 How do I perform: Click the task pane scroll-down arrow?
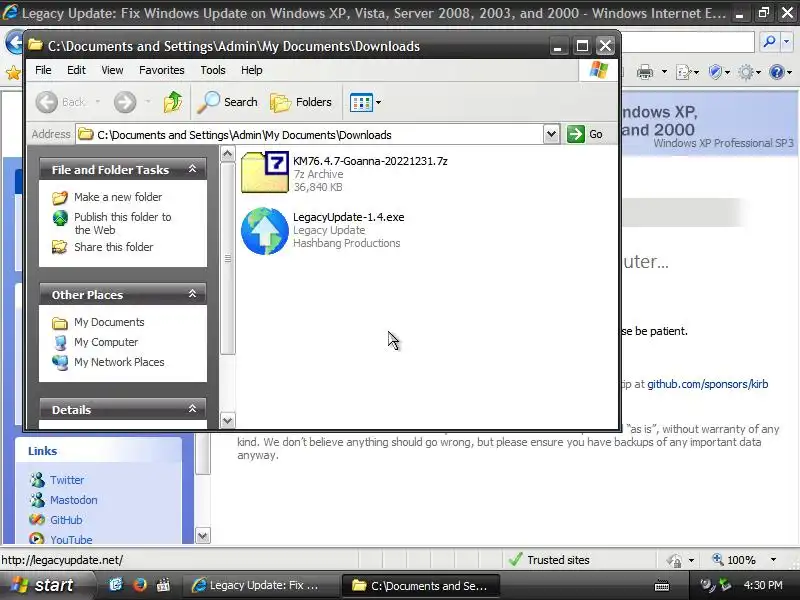tap(228, 421)
